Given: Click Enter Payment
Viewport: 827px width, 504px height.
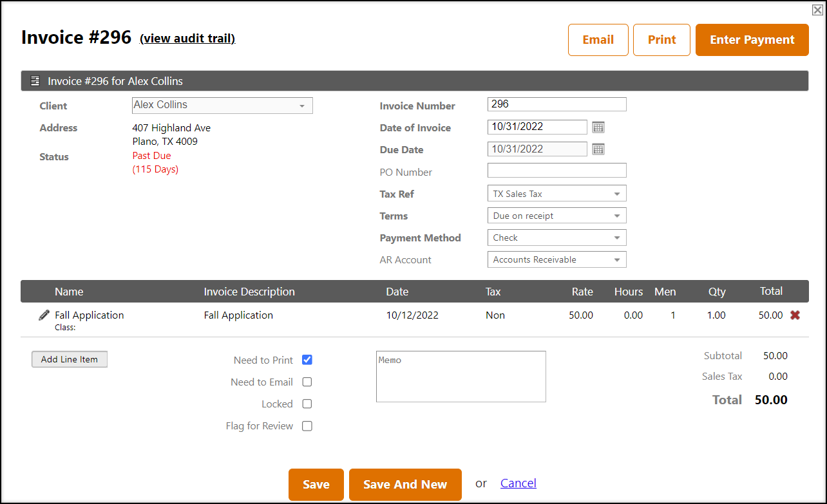Looking at the screenshot, I should pyautogui.click(x=752, y=40).
